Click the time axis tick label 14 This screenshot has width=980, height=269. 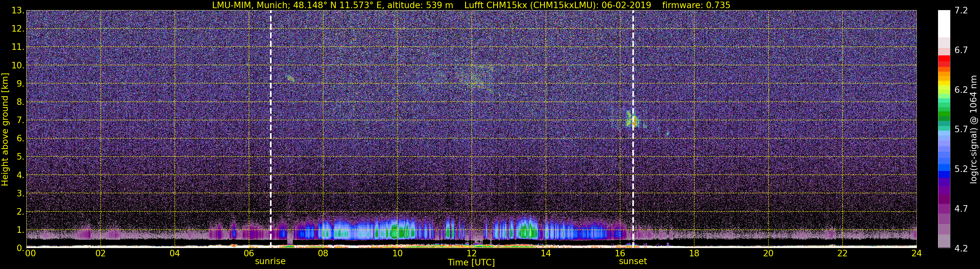545,253
